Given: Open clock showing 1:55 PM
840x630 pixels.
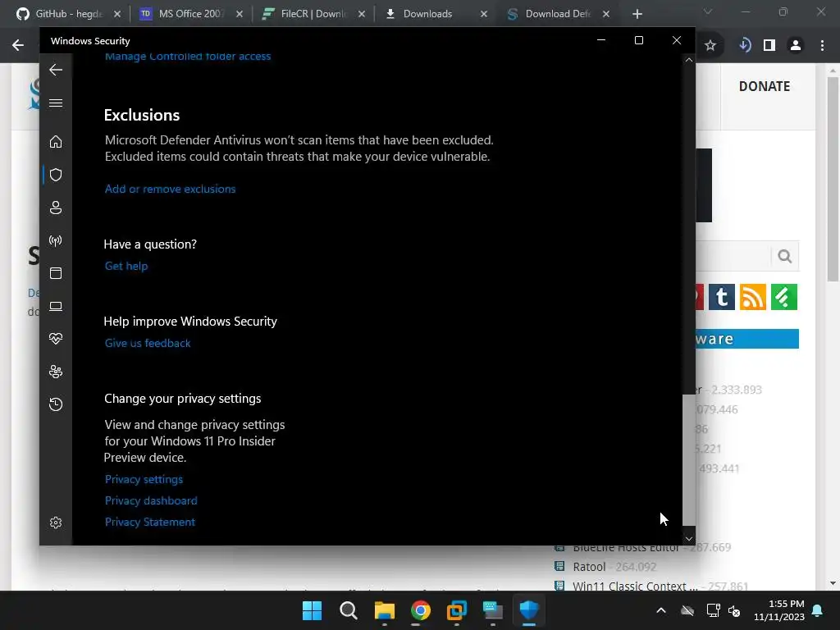Looking at the screenshot, I should coord(779,610).
